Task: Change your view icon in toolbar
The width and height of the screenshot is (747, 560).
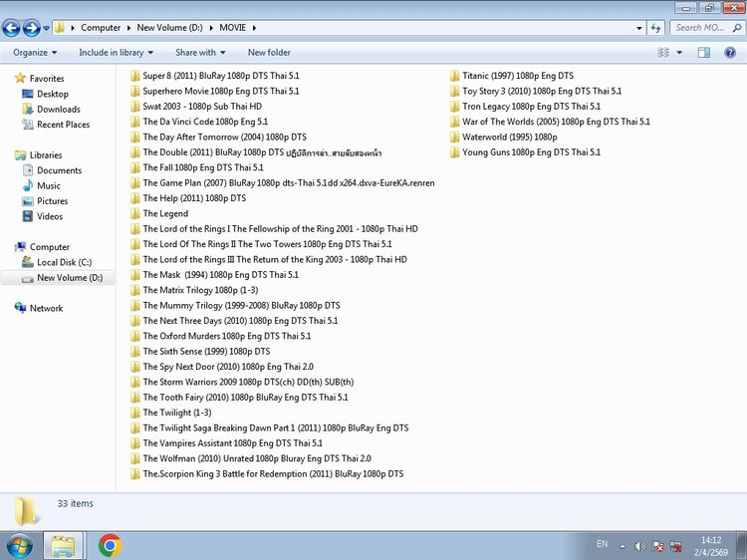Action: coord(663,53)
